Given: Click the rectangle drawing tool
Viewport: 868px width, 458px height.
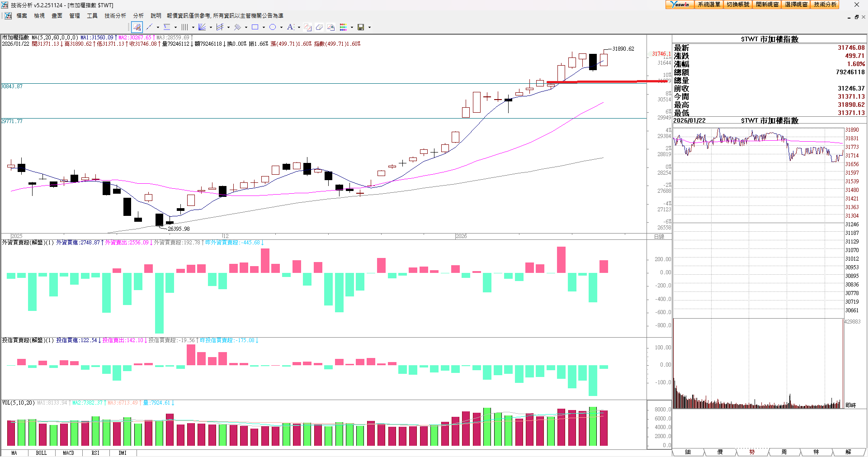Looking at the screenshot, I should 255,27.
